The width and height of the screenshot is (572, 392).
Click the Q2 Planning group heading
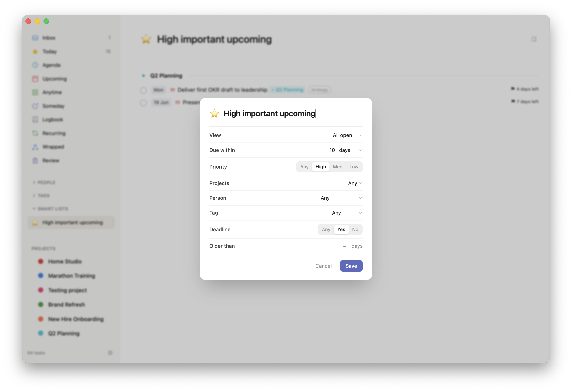tap(166, 75)
